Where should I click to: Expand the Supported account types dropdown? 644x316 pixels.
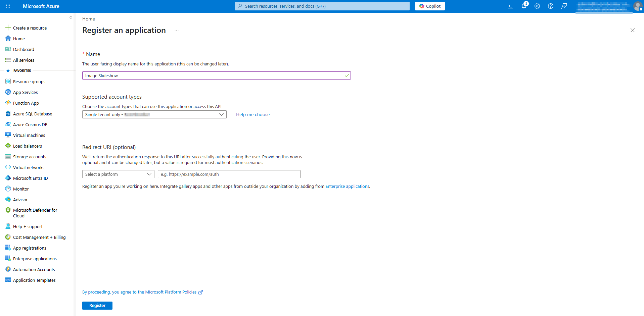click(154, 115)
